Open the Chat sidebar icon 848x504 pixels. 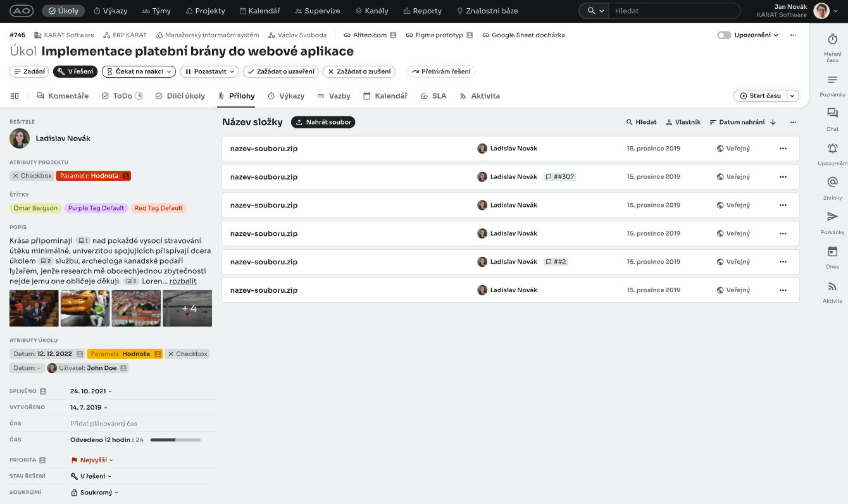coord(832,114)
